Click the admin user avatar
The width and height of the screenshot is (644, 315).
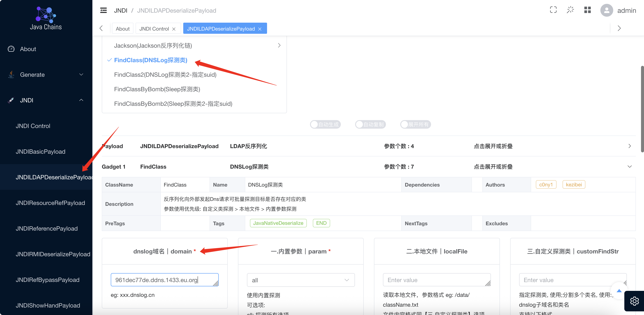[x=607, y=10]
